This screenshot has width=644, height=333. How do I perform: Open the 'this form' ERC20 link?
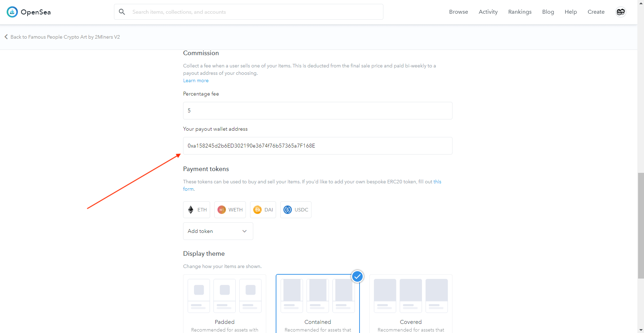437,182
